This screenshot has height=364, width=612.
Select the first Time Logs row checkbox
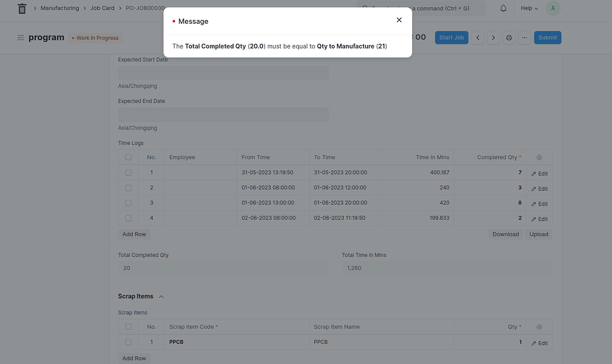click(x=128, y=172)
